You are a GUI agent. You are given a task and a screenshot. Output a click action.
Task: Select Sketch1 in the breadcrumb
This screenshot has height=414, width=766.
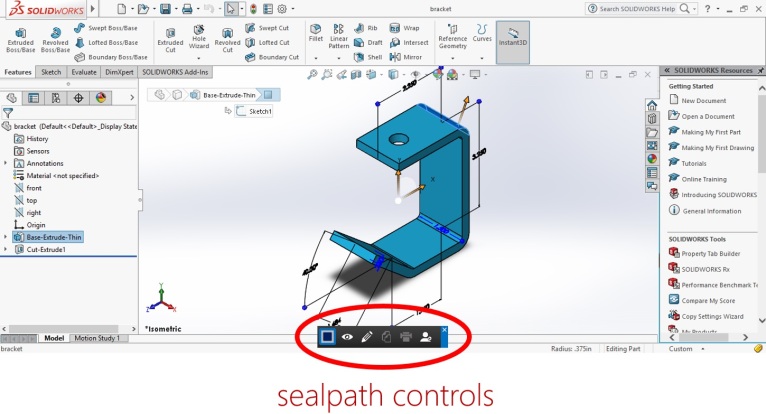[x=254, y=111]
